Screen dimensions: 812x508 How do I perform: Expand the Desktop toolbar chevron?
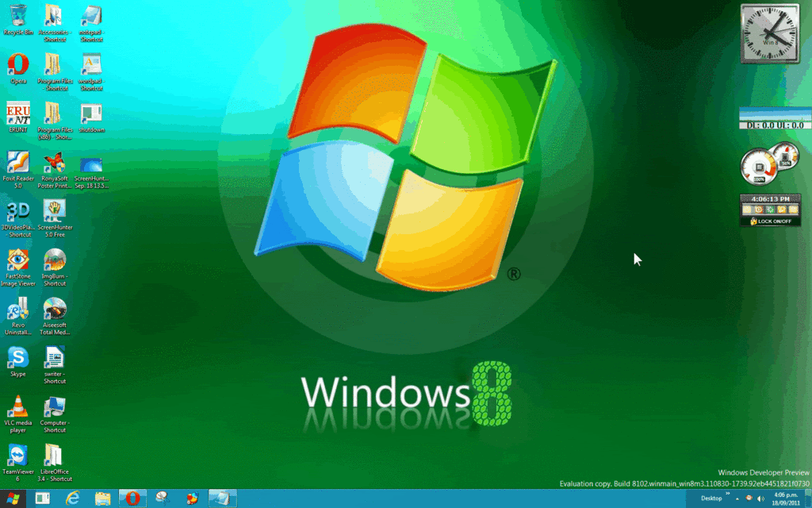pos(728,495)
